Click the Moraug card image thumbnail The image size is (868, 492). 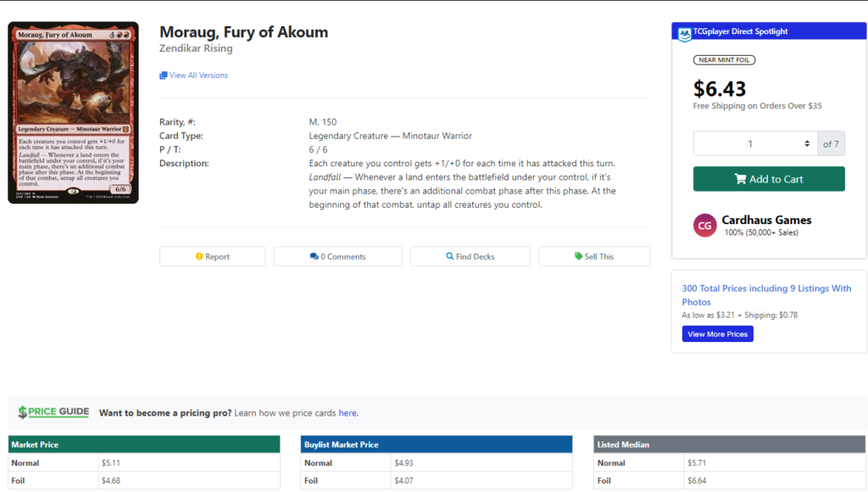tap(73, 113)
